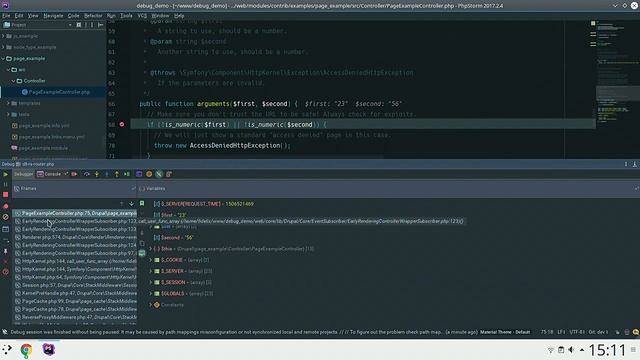
Task: Select PageExampleController.php:75 stack frame
Action: pyautogui.click(x=75, y=213)
